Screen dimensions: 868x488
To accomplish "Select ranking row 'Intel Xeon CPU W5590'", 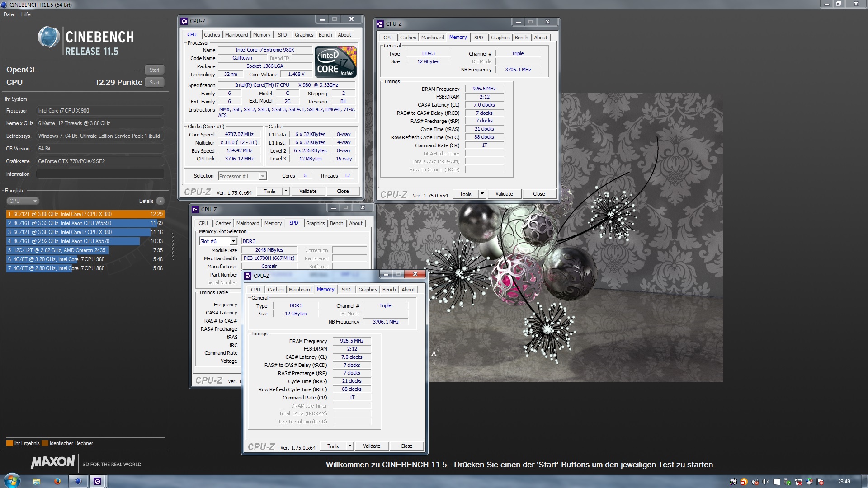I will (85, 223).
